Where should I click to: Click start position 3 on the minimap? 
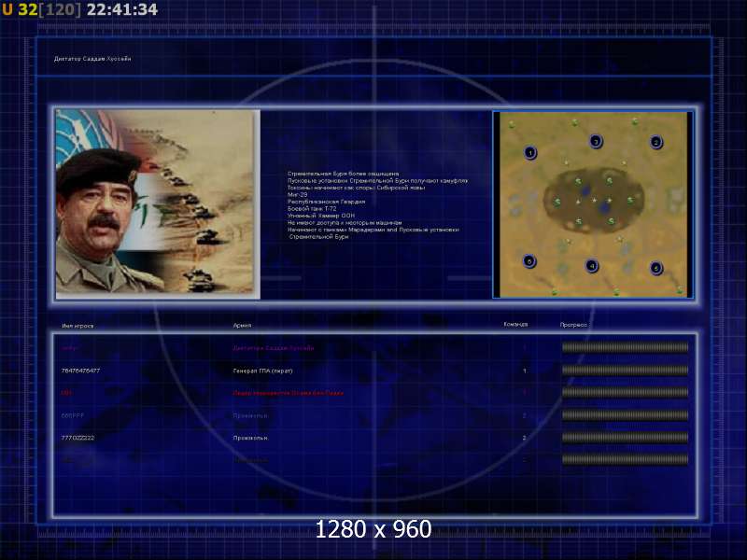pos(596,142)
